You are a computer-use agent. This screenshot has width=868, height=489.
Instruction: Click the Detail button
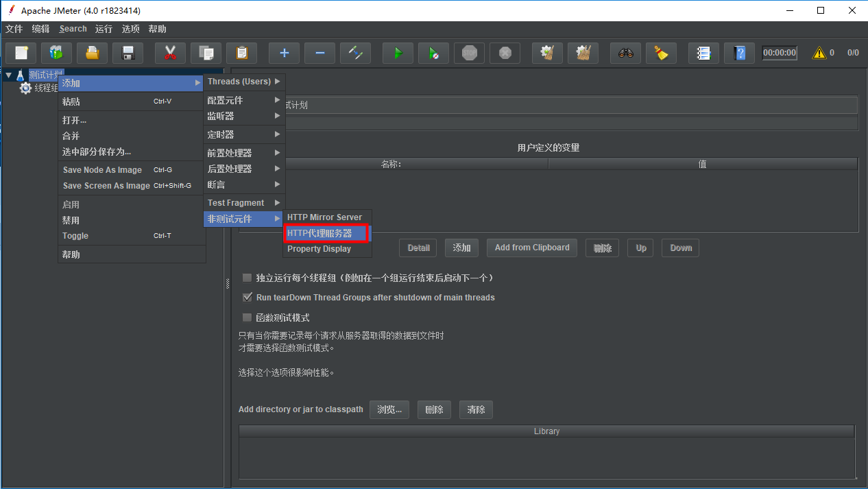[418, 248]
